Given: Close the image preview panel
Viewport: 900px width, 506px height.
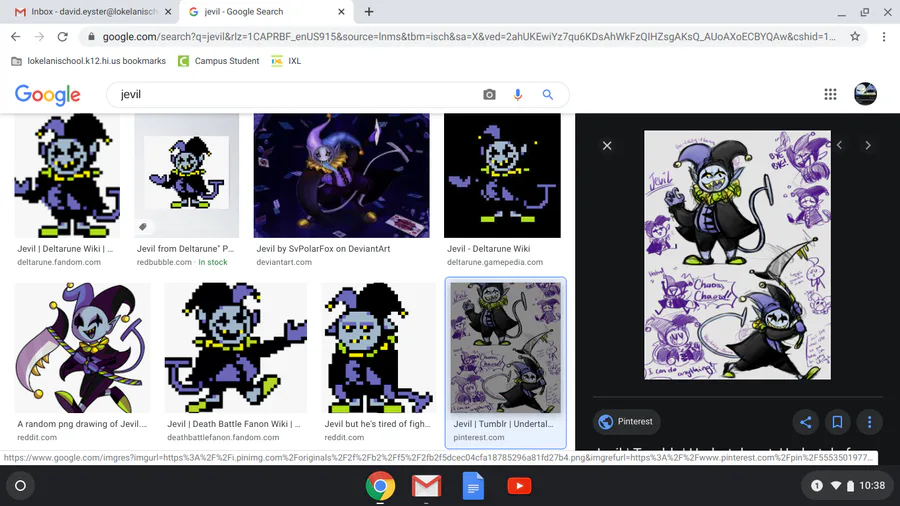Looking at the screenshot, I should (x=607, y=146).
